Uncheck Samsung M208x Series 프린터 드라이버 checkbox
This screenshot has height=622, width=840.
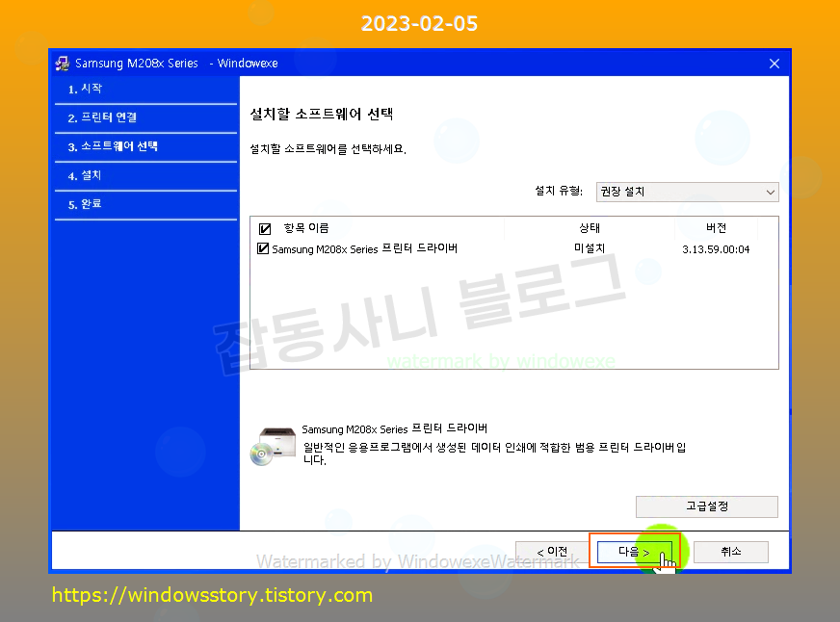tap(262, 249)
